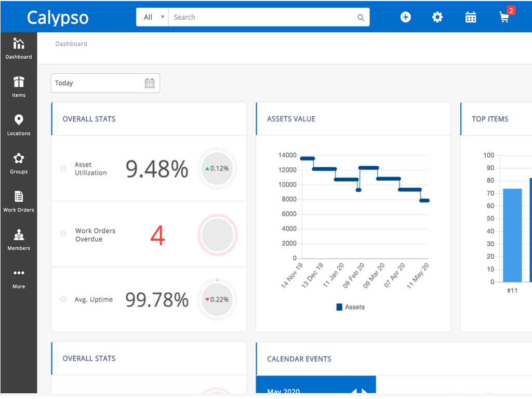
Task: Open the Dashboard section from the sidebar
Action: pos(19,48)
